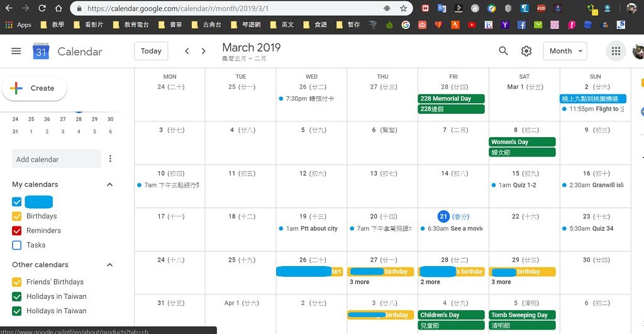Select 29 in the sidebar mini calendar
Viewport: 644px width, 334px height.
pyautogui.click(x=94, y=119)
